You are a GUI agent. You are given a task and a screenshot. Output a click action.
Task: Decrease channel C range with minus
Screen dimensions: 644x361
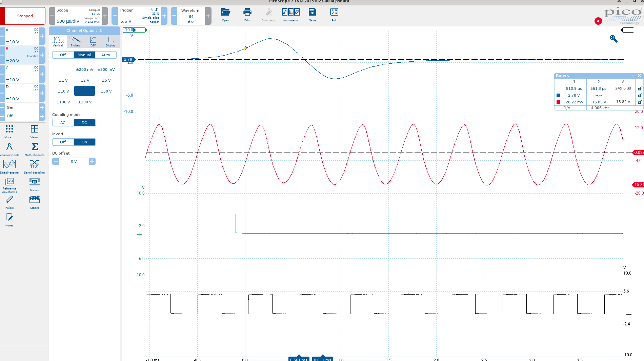tap(2, 74)
